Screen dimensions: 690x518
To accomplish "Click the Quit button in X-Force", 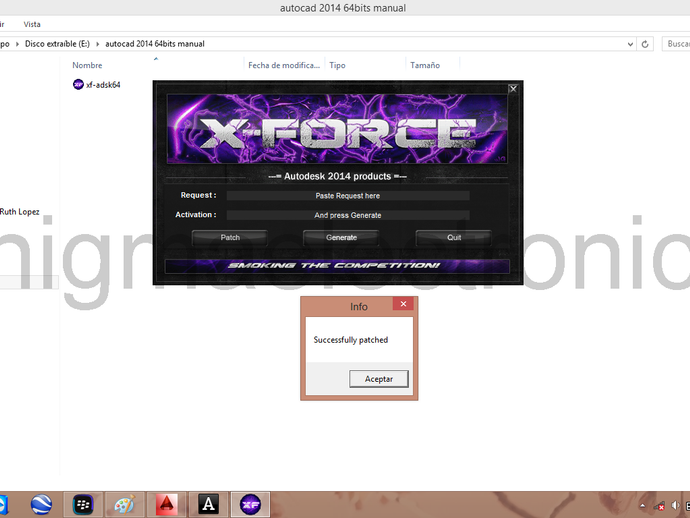I will pos(454,238).
